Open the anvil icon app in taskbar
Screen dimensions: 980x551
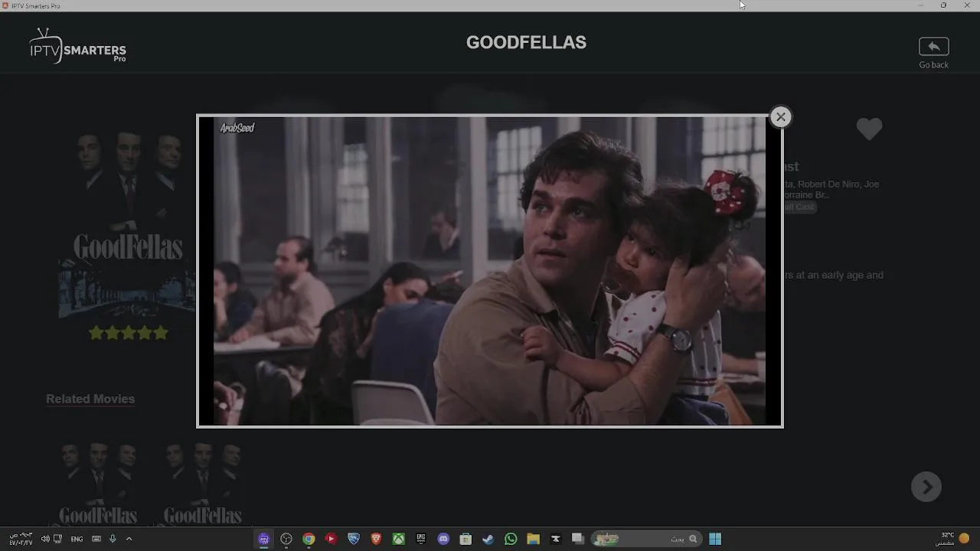(x=556, y=539)
